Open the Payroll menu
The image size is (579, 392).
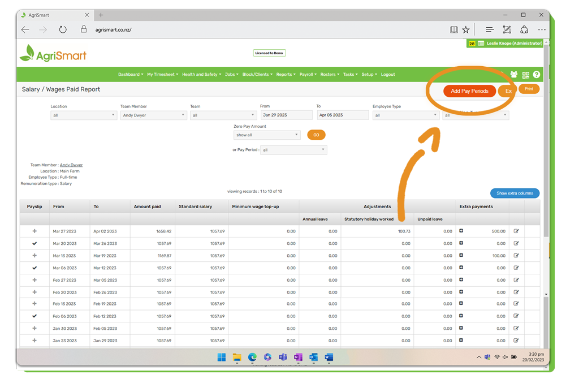(x=308, y=75)
